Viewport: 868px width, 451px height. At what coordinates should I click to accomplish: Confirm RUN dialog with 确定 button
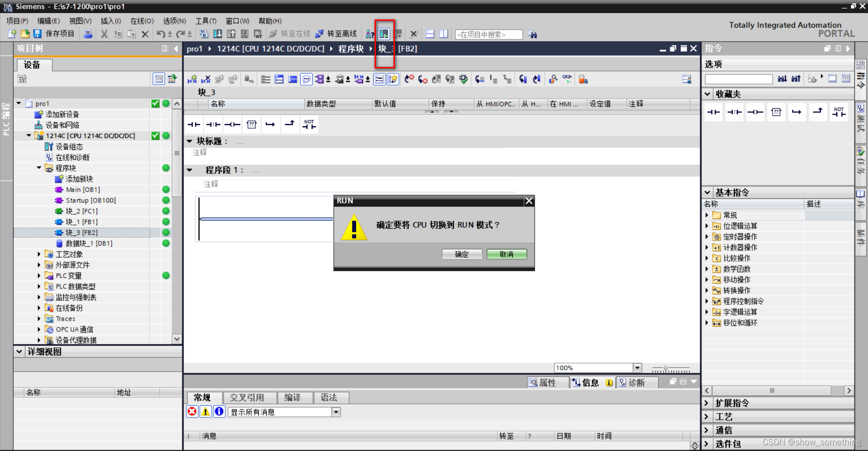[x=462, y=254]
